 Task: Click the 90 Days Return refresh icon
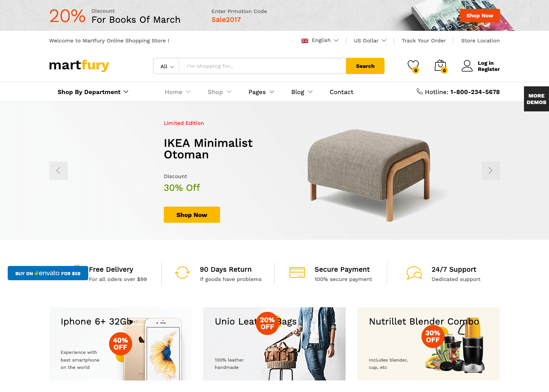(x=182, y=273)
